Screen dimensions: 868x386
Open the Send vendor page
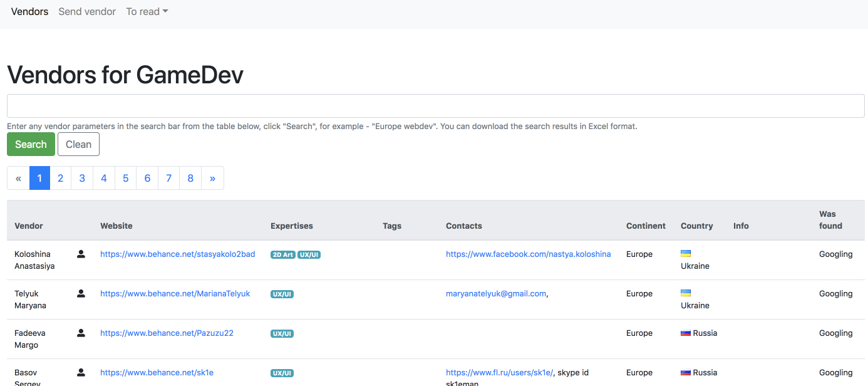tap(87, 11)
